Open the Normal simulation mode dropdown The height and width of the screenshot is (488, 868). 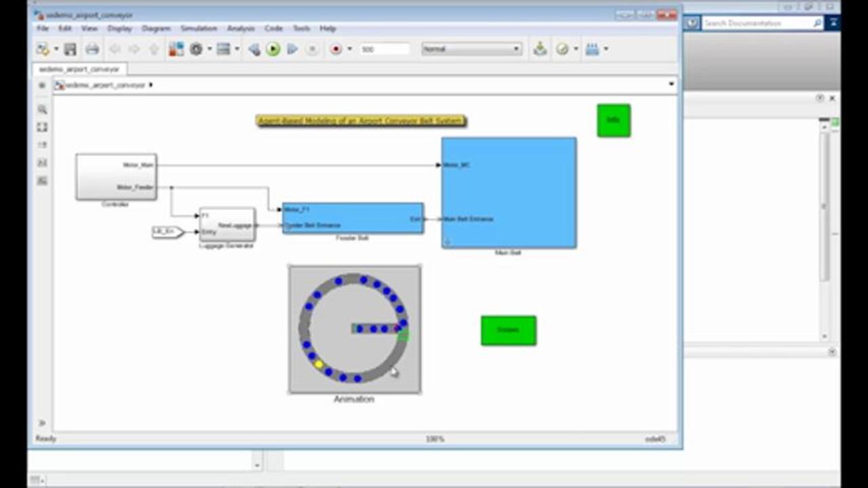[471, 49]
